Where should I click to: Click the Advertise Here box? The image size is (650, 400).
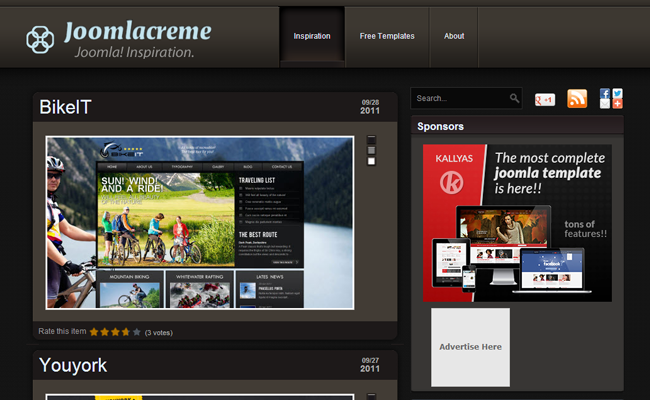coord(471,347)
